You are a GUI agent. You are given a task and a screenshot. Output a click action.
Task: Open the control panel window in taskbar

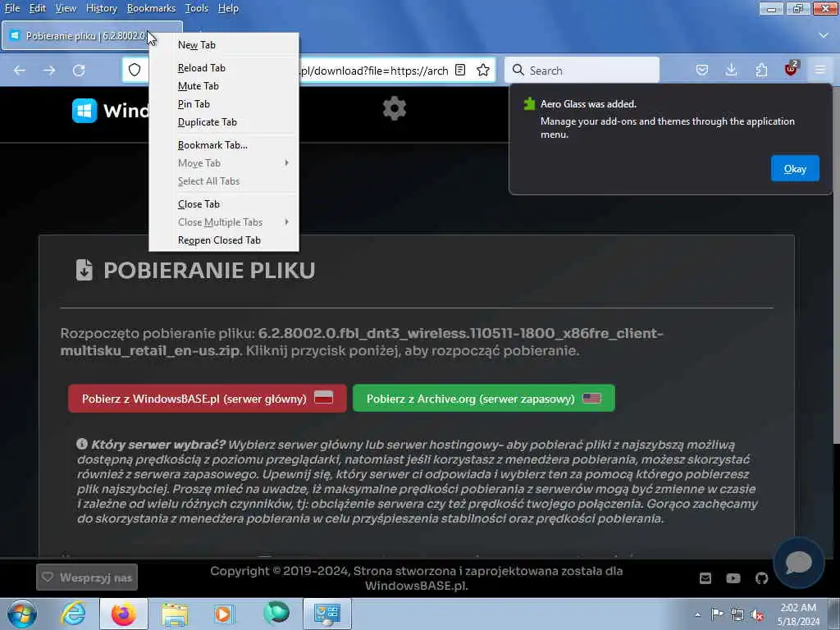point(326,614)
